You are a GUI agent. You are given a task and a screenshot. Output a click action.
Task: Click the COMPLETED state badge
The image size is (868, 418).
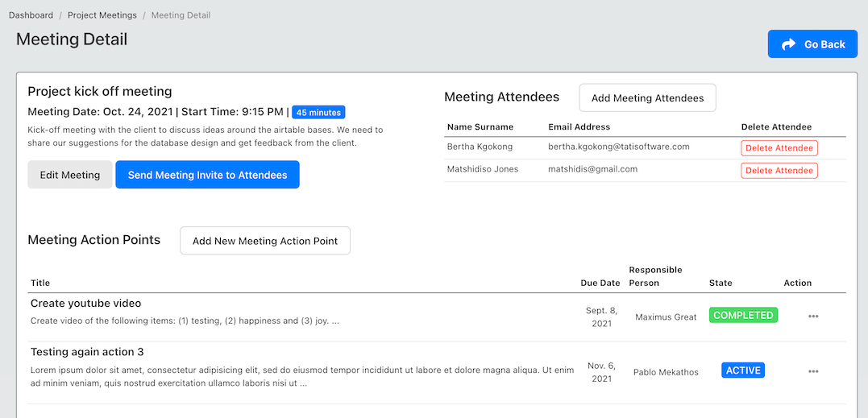tap(743, 315)
